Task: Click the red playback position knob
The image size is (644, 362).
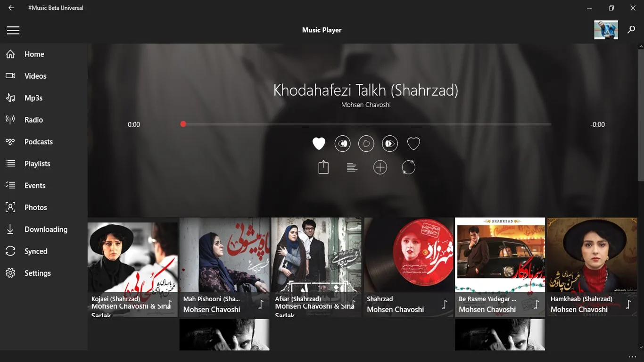Action: pos(183,124)
